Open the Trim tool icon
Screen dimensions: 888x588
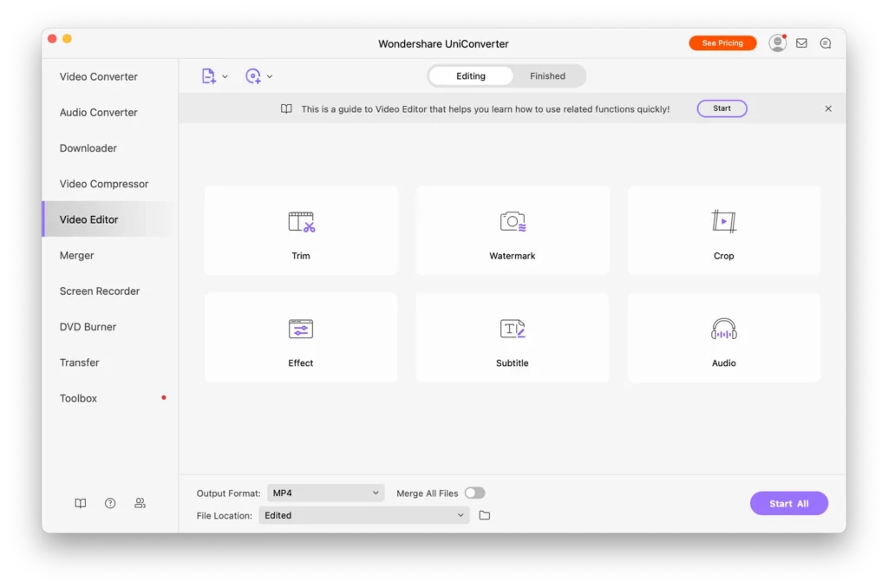click(x=301, y=222)
